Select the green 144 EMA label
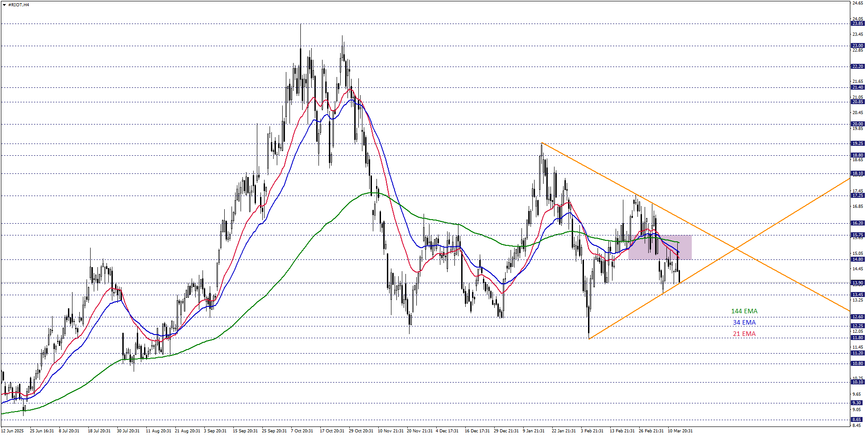868x436 pixels. [744, 311]
